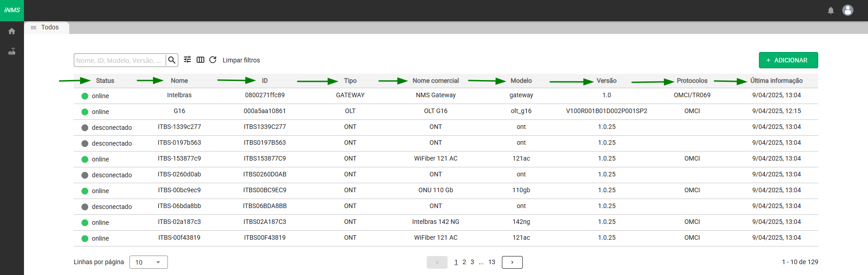Click device ITBS-00bc9ec9
The width and height of the screenshot is (868, 275).
click(x=179, y=190)
